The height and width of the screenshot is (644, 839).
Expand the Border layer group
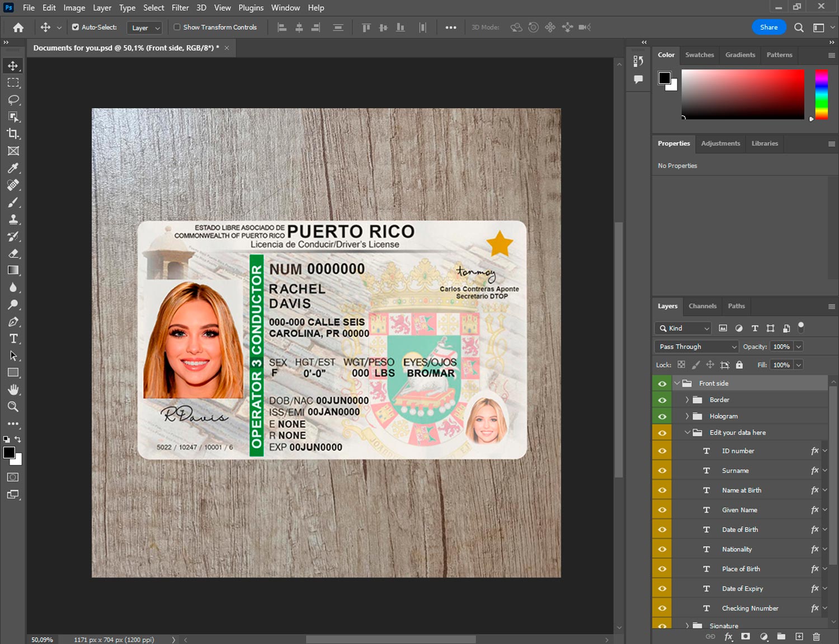point(687,399)
